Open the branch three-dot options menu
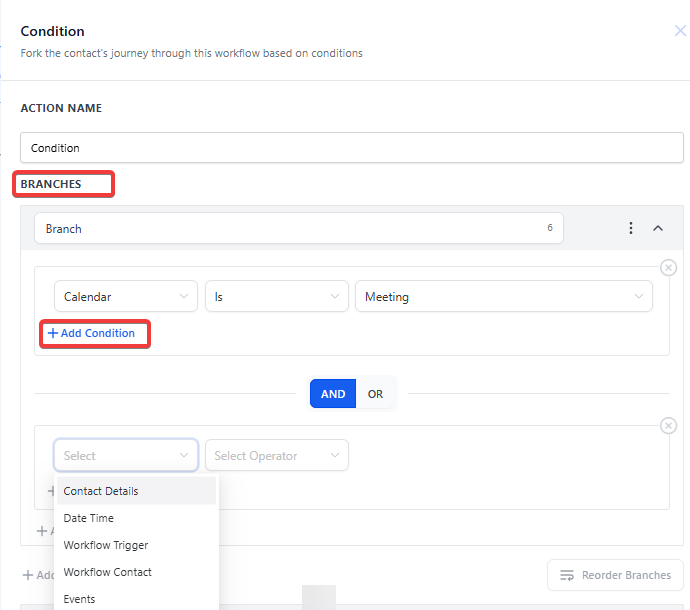Screen dimensions: 690x610 (x=631, y=228)
